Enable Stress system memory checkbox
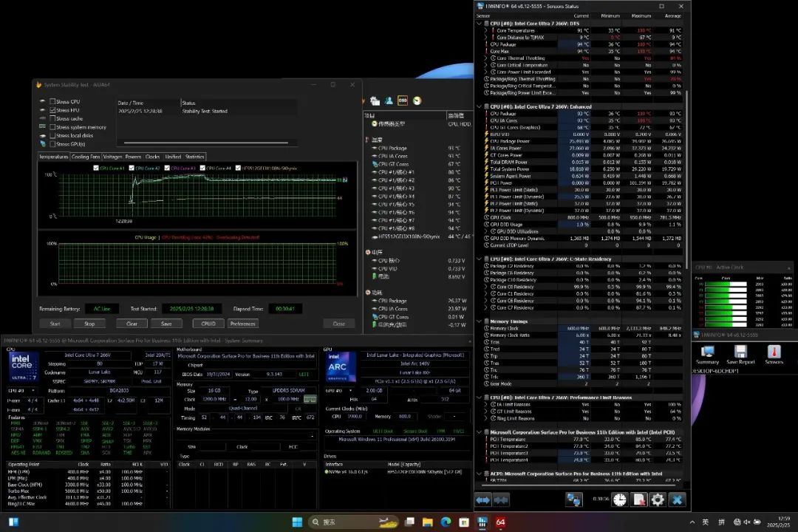Image resolution: width=798 pixels, height=532 pixels. tap(52, 127)
